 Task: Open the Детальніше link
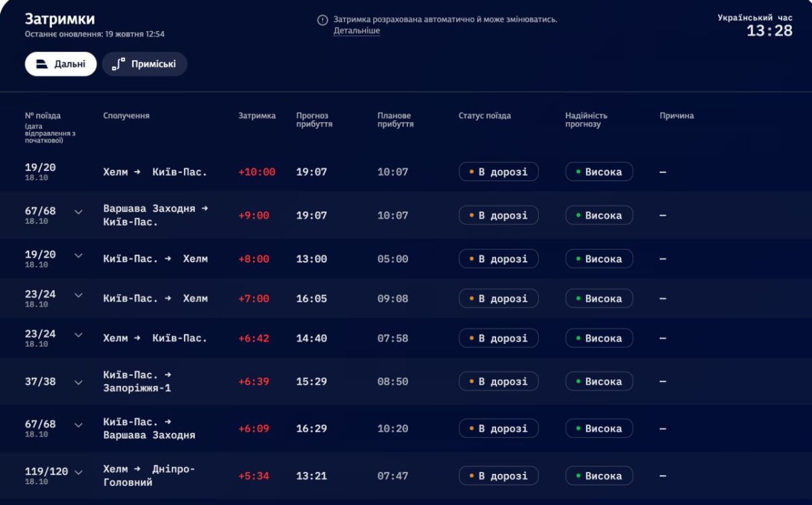tap(357, 31)
